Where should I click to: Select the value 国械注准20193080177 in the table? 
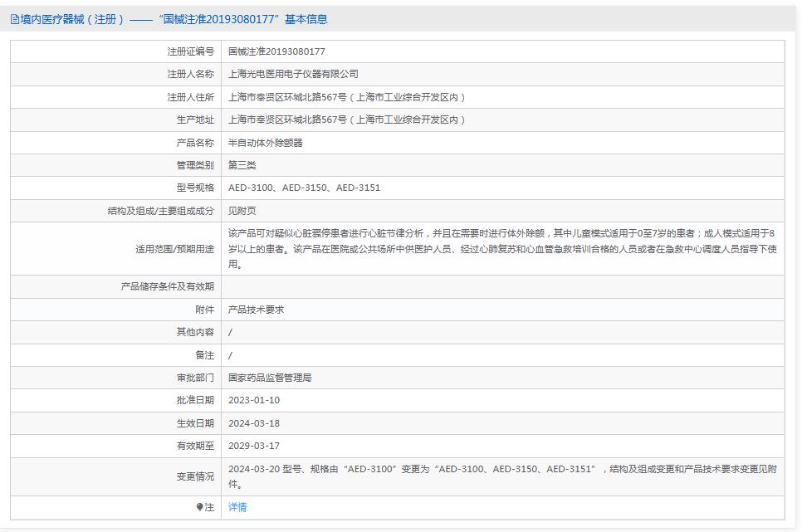point(276,51)
